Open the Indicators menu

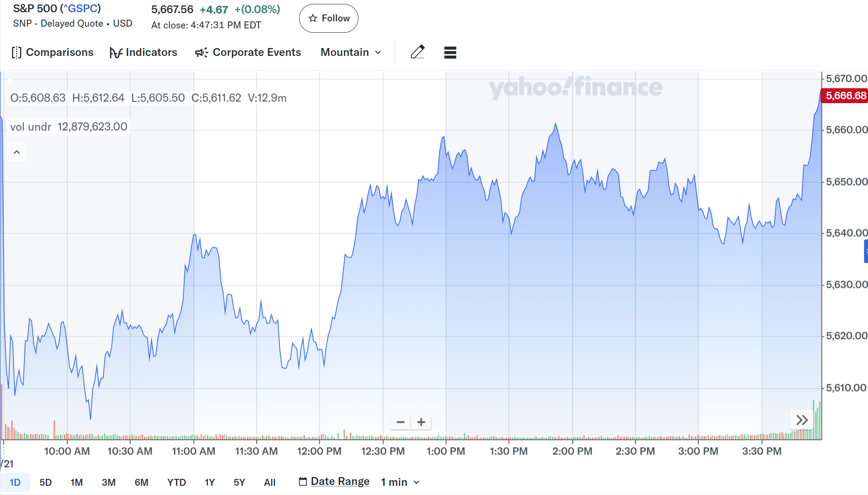tap(143, 52)
